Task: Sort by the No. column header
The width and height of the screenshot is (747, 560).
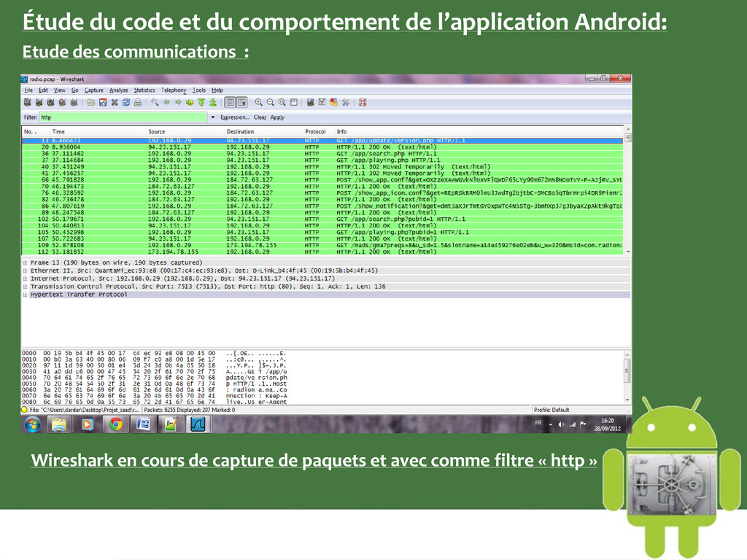Action: click(36, 131)
